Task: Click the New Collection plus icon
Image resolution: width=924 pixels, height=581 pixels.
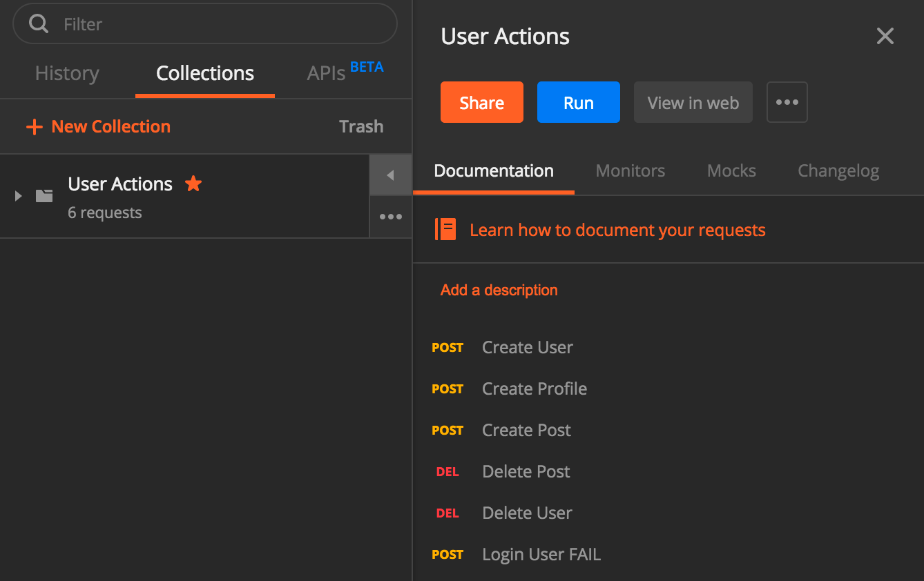Action: pos(34,126)
